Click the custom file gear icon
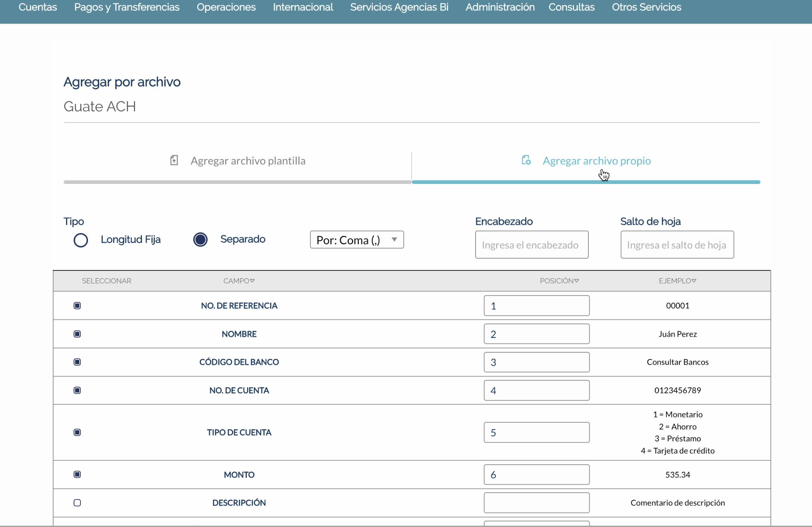This screenshot has height=527, width=812. (x=526, y=161)
